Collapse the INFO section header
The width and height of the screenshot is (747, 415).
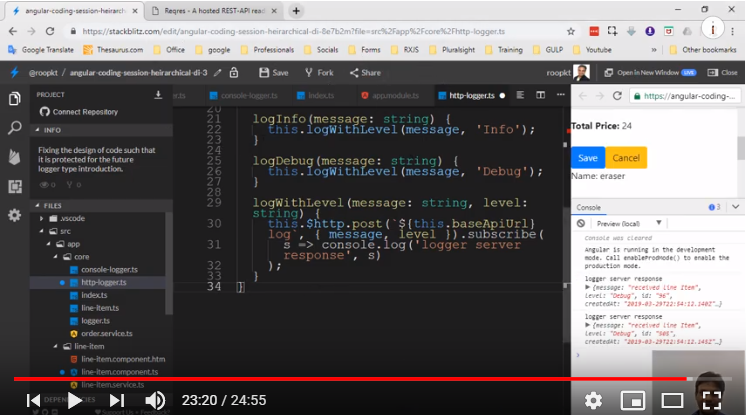(x=50, y=130)
